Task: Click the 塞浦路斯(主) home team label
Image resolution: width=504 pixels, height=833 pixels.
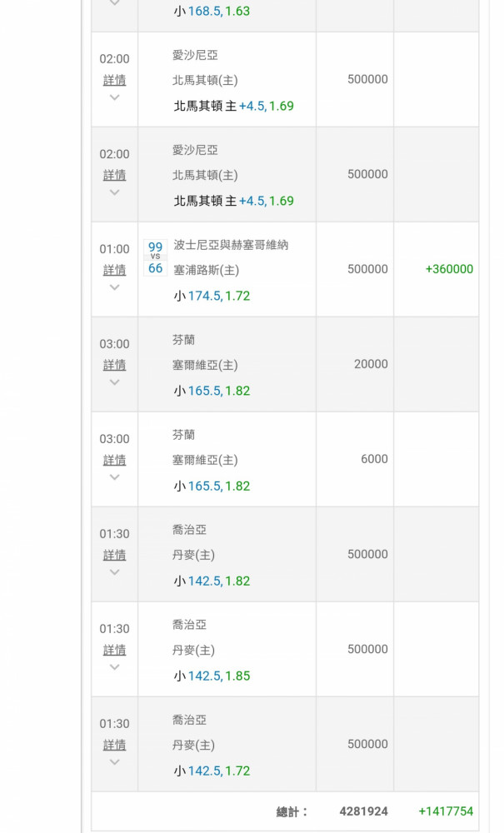Action: coord(205,270)
